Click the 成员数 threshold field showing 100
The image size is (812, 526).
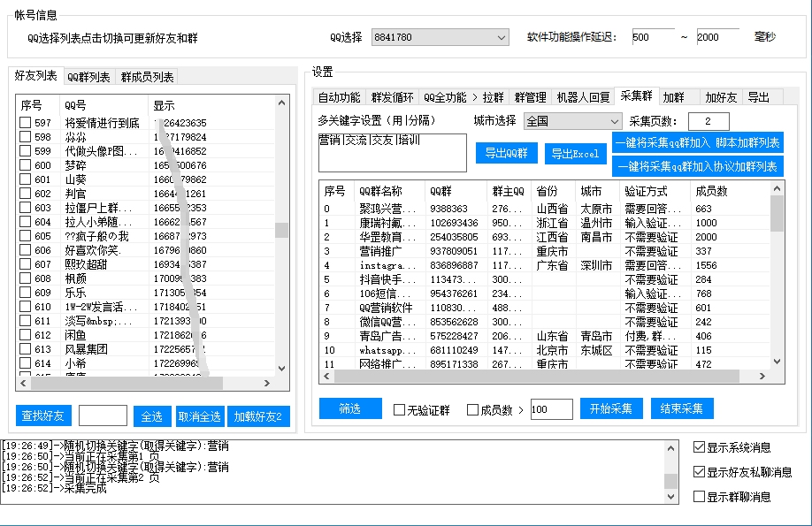pyautogui.click(x=552, y=409)
